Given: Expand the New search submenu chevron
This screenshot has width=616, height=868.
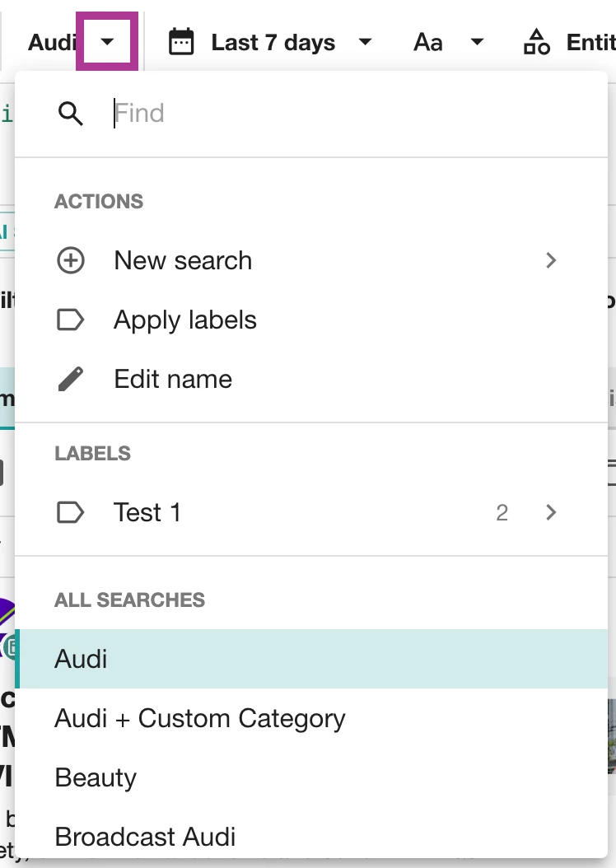Looking at the screenshot, I should [551, 261].
